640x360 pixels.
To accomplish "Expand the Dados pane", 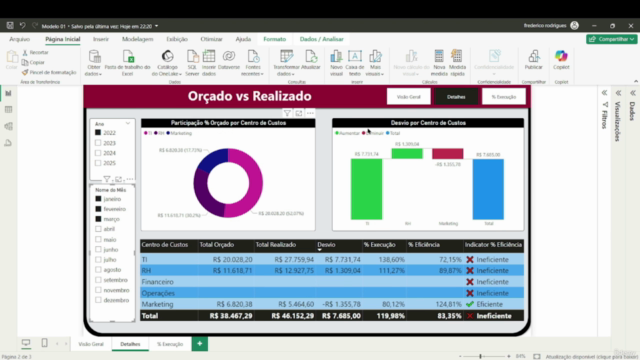I will pos(633,93).
